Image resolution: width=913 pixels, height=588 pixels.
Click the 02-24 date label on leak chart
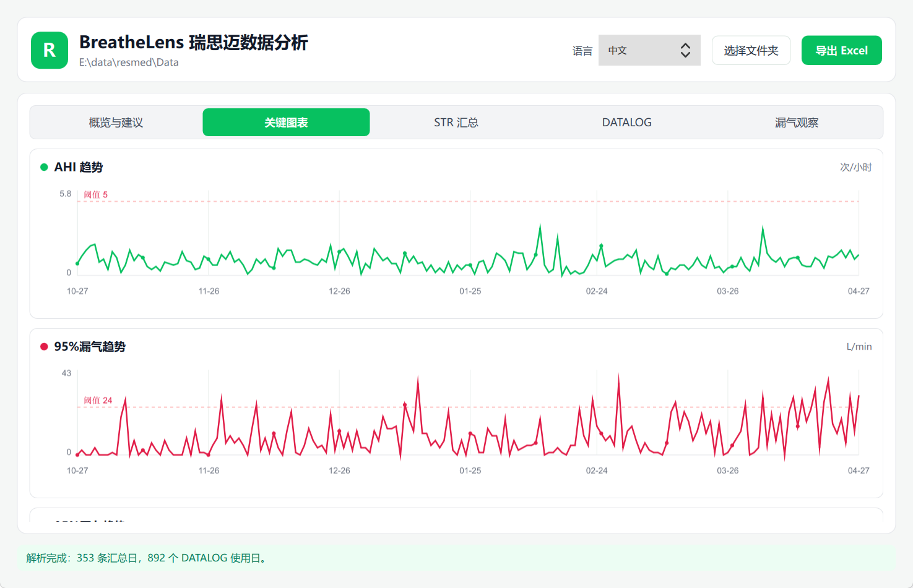coord(597,470)
